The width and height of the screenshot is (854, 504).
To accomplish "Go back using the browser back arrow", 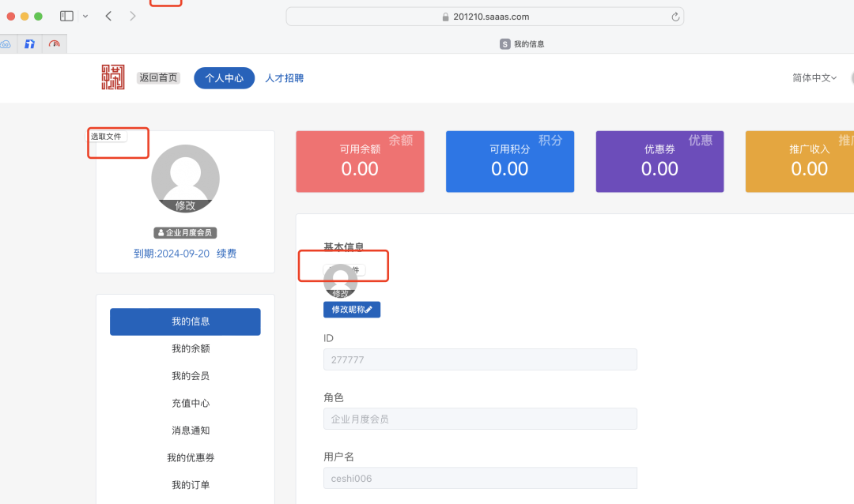I will pos(108,16).
